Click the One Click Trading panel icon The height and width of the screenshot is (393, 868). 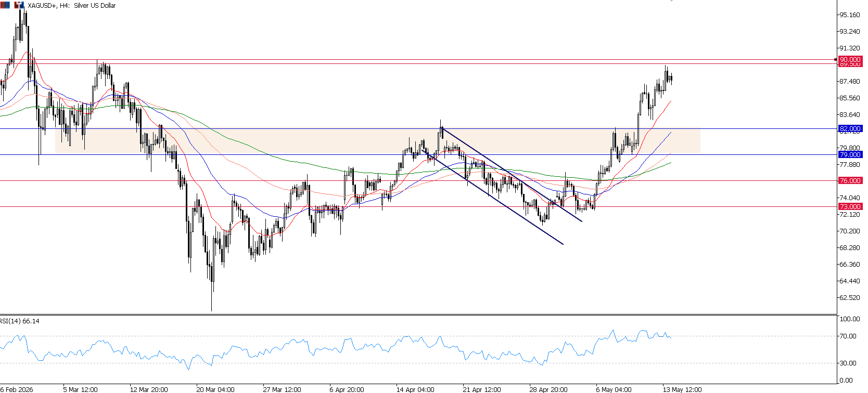point(19,5)
